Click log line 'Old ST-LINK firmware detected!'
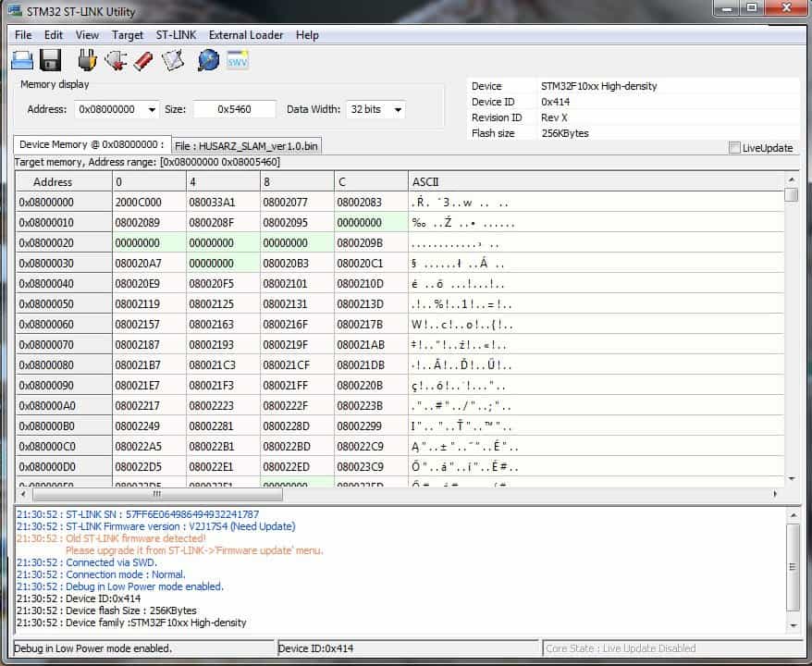Image resolution: width=812 pixels, height=666 pixels. pyautogui.click(x=111, y=538)
